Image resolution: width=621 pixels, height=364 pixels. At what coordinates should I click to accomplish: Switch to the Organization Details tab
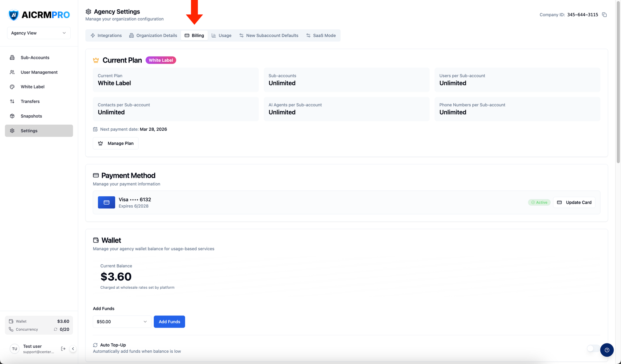point(153,35)
